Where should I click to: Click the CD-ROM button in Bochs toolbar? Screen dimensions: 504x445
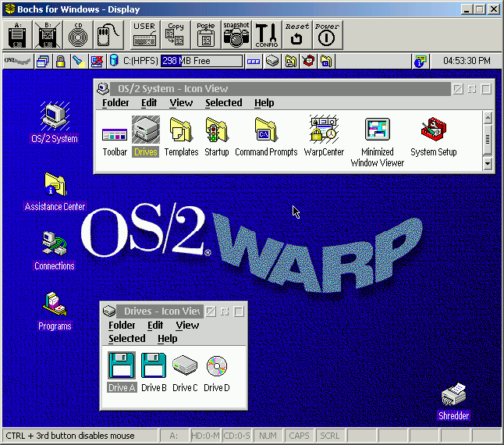pyautogui.click(x=78, y=35)
